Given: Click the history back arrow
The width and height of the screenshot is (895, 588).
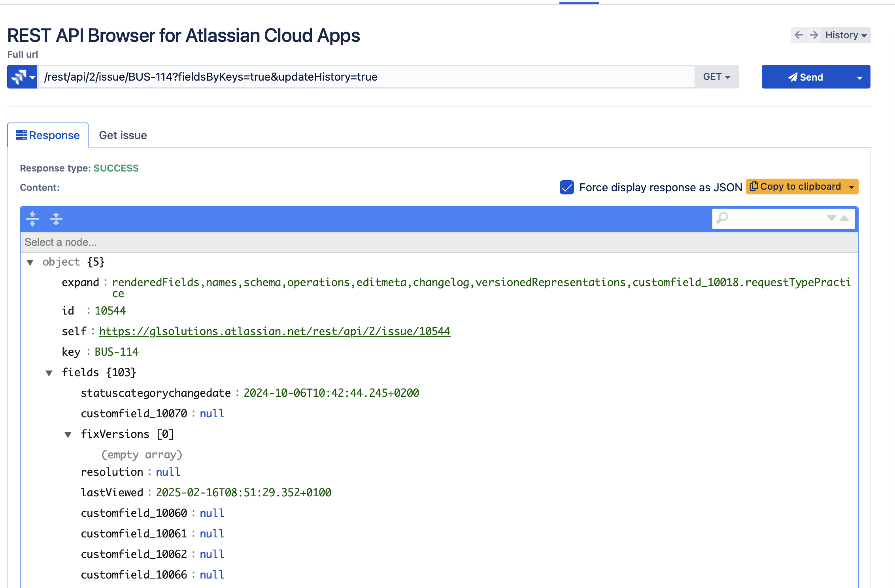Looking at the screenshot, I should (799, 35).
